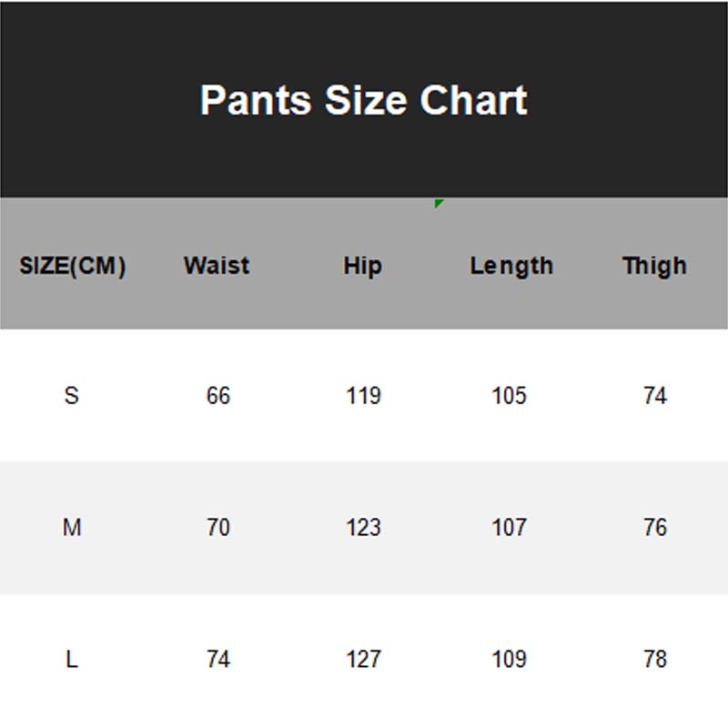This screenshot has width=728, height=728.
Task: Select the Length column header
Action: click(511, 266)
